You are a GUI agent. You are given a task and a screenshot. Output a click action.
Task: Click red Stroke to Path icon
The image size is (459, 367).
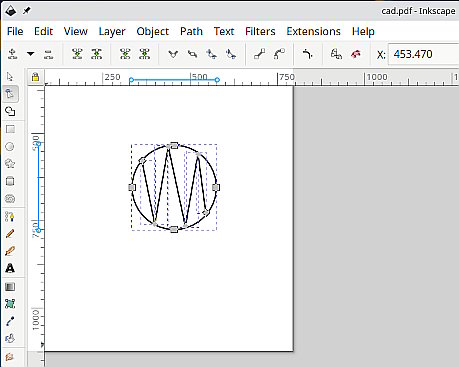click(356, 54)
